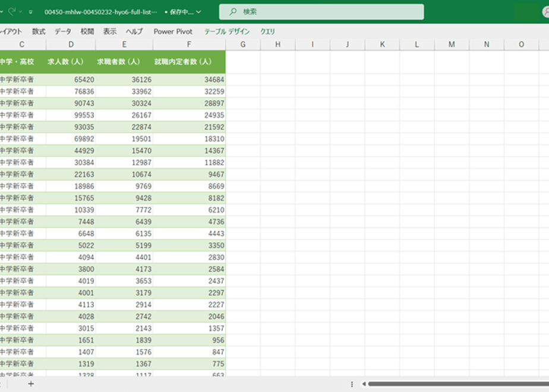549x392 pixels.
Task: Select cell with value 5022
Action: 71,245
